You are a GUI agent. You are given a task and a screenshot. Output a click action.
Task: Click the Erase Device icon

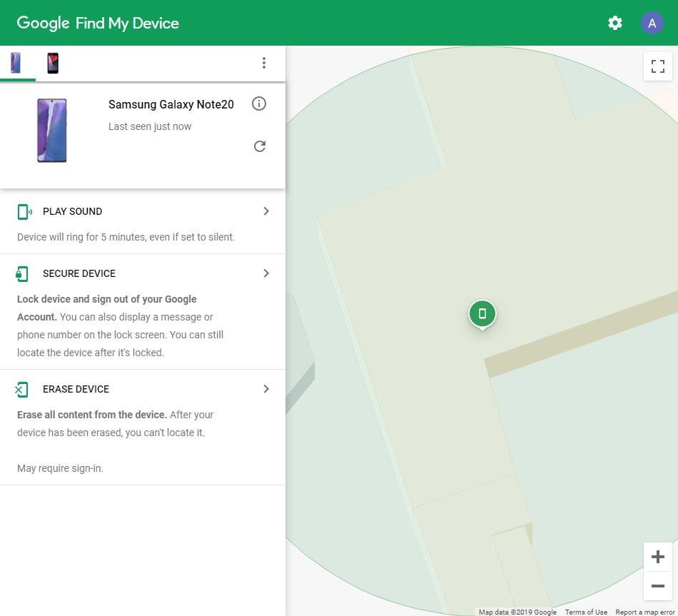pyautogui.click(x=21, y=389)
